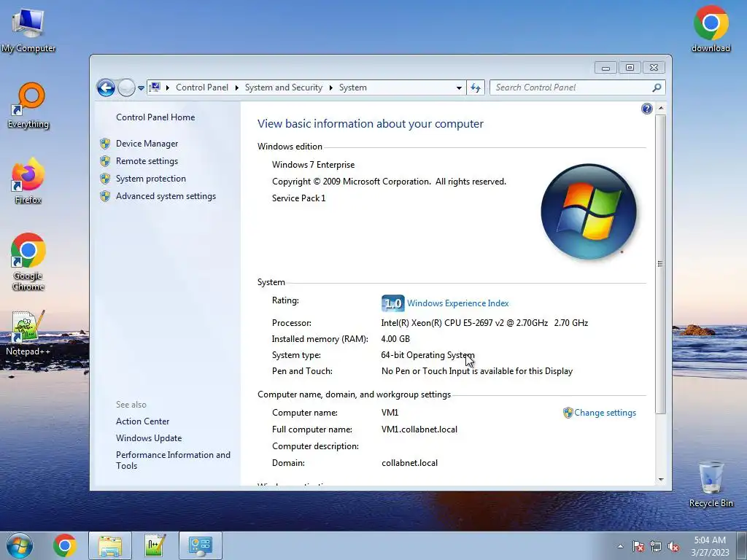747x560 pixels.
Task: Open Device Manager link
Action: pos(147,144)
